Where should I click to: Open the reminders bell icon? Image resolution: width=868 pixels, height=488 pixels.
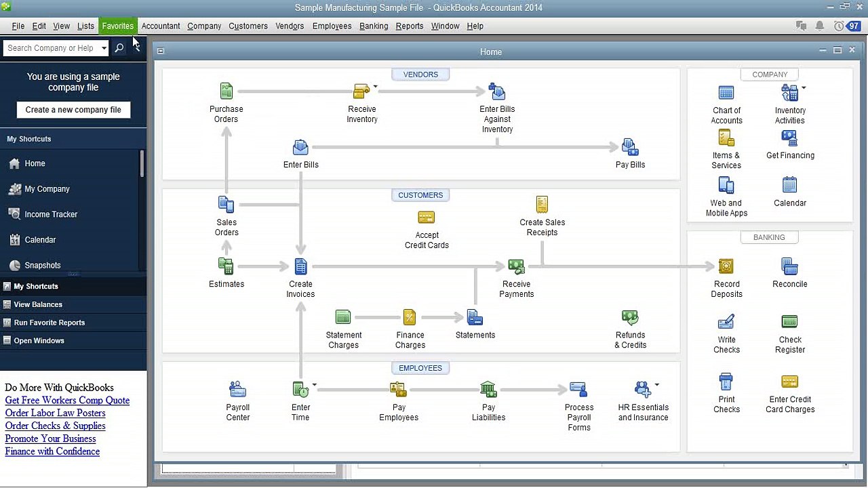tap(820, 26)
